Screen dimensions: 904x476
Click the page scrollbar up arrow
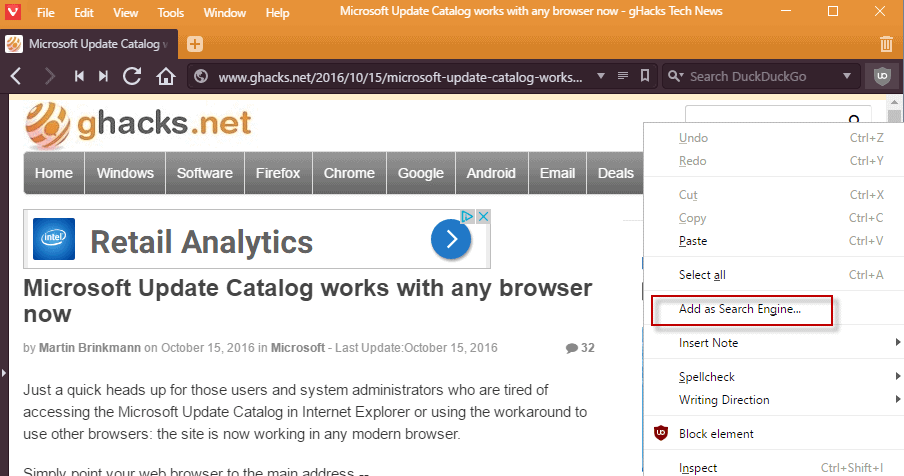[x=895, y=103]
